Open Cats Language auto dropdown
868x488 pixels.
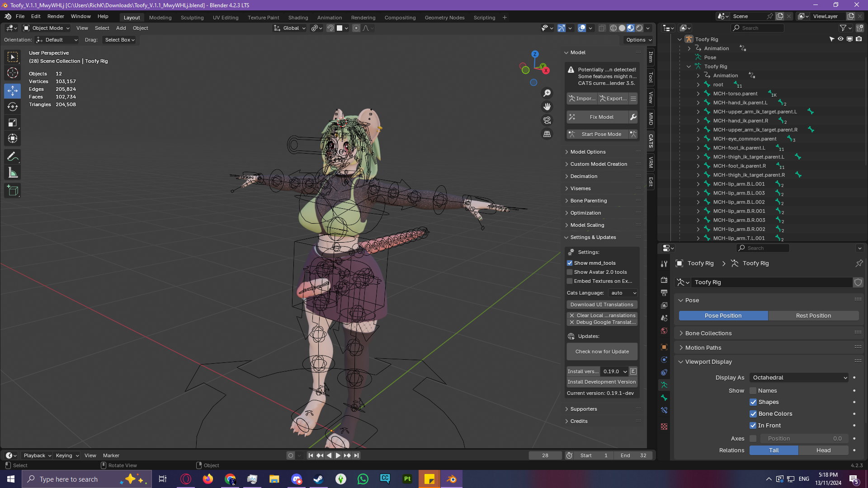(623, 293)
